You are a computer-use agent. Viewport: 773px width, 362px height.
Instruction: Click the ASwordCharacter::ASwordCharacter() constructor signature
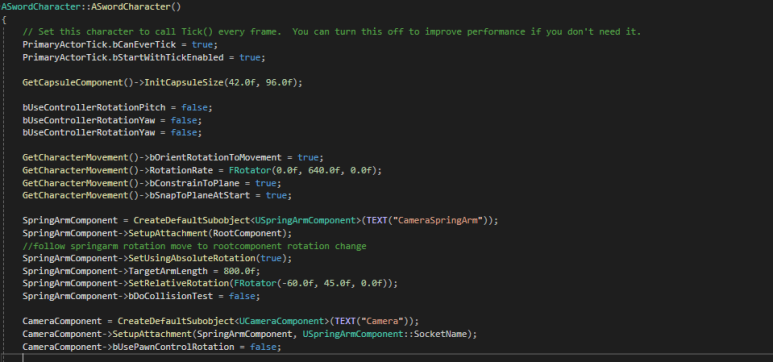pyautogui.click(x=91, y=7)
